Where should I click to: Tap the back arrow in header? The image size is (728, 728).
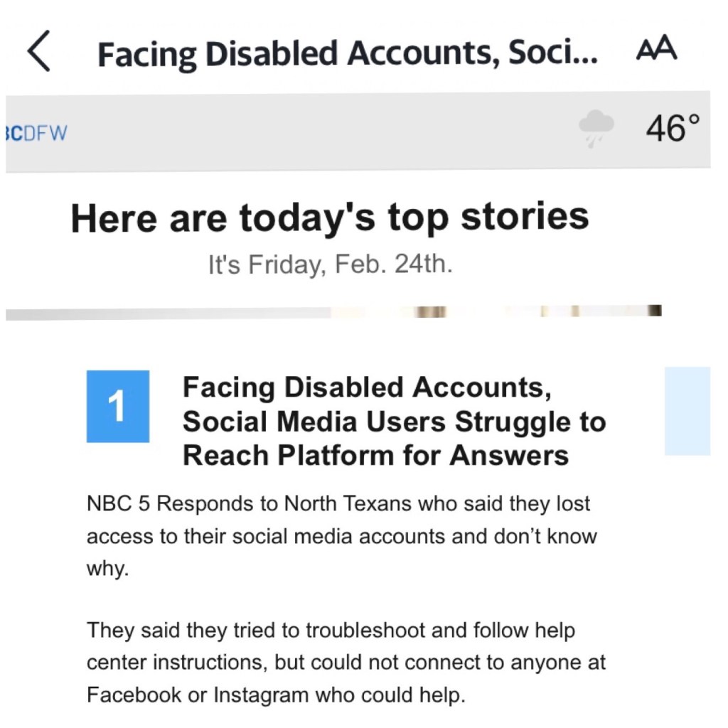coord(39,53)
